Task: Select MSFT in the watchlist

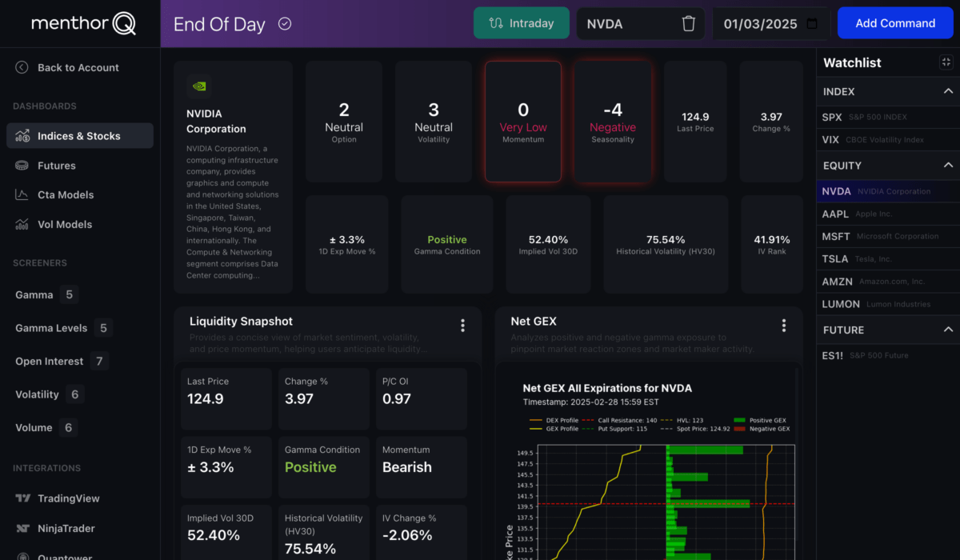Action: click(x=888, y=236)
